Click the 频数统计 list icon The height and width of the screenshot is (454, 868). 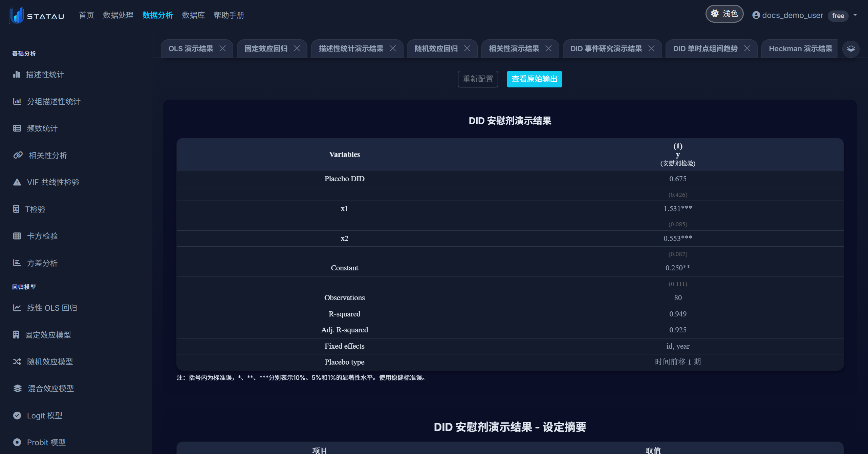(x=17, y=128)
